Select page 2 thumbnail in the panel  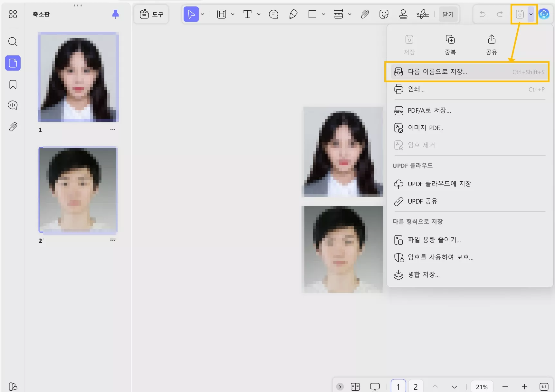[x=78, y=190]
